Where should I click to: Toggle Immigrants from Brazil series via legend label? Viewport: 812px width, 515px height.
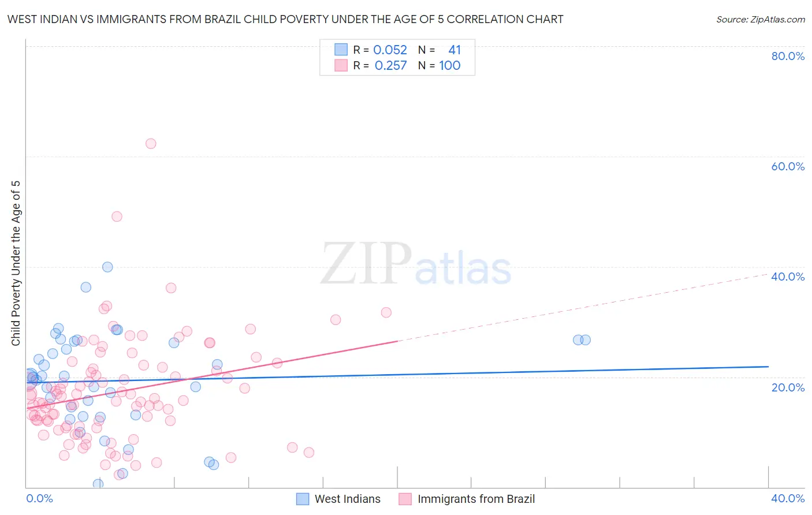[476, 499]
